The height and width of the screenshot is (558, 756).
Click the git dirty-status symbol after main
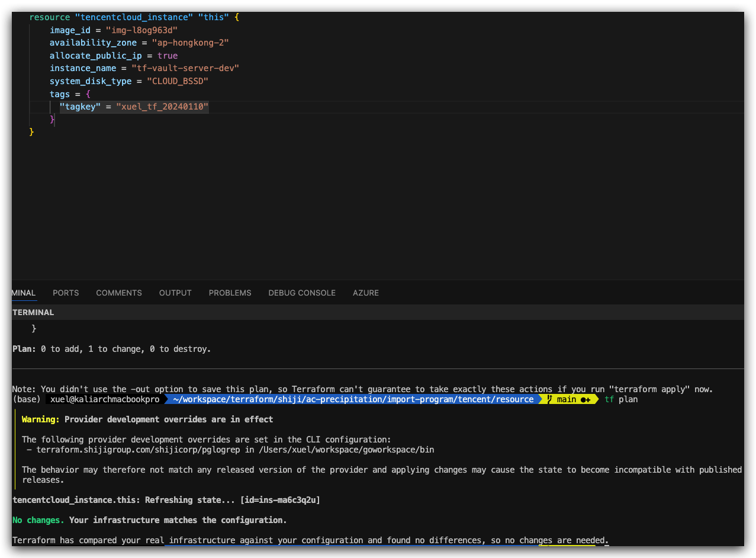[x=586, y=400]
